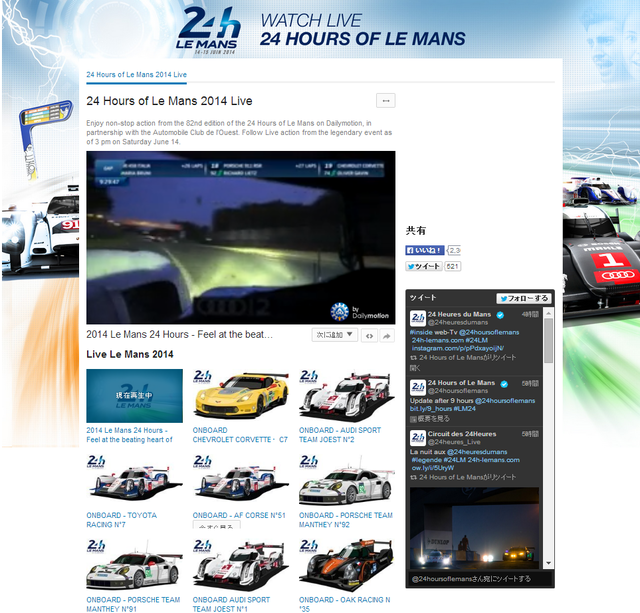Image resolution: width=640 pixels, height=613 pixels.
Task: Click the expand-width arrow button beside the title
Action: pos(385,100)
